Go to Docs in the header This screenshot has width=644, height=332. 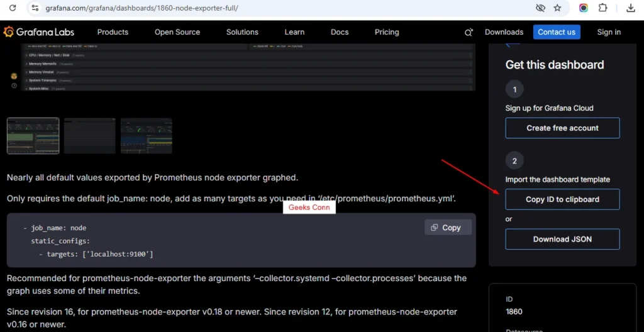pyautogui.click(x=340, y=32)
